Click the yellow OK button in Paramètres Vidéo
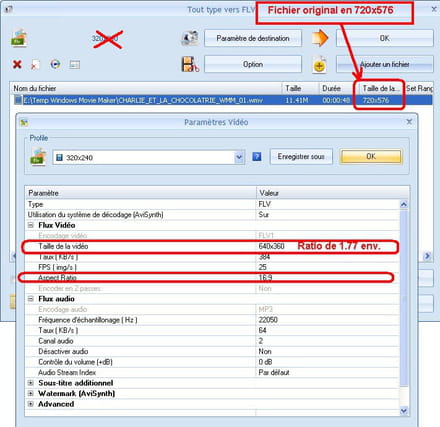 coord(371,156)
